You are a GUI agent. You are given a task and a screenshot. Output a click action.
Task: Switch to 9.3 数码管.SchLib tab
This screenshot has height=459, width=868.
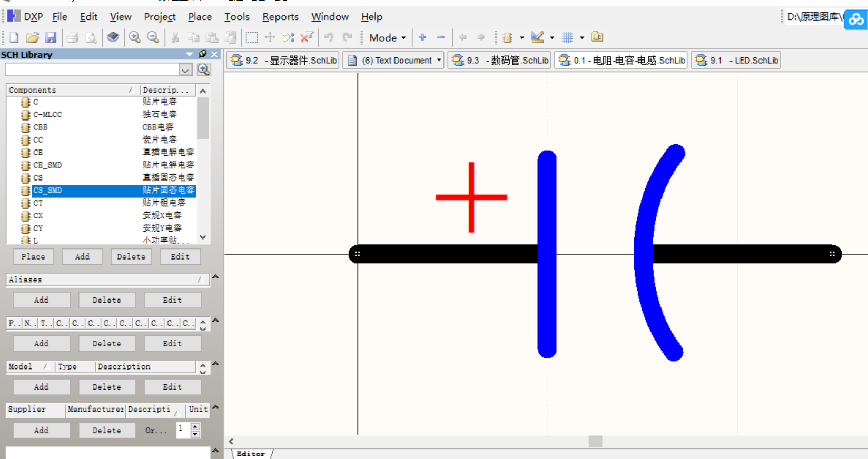tap(499, 60)
